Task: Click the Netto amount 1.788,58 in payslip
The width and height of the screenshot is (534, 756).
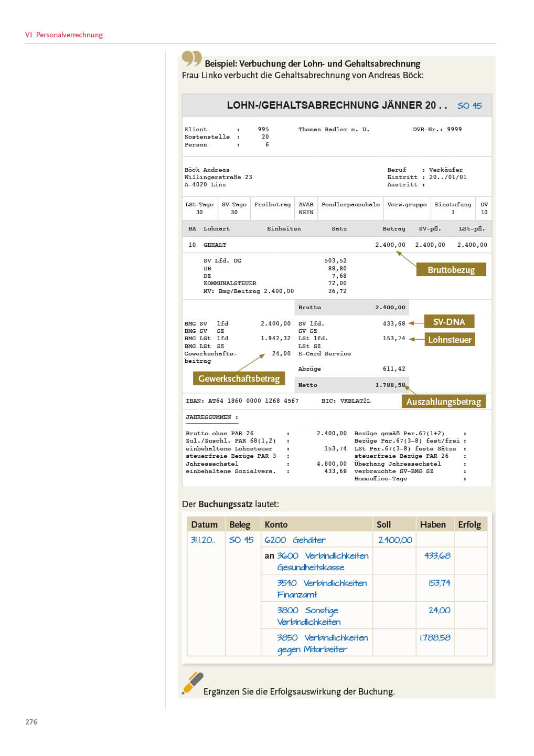Action: 390,385
